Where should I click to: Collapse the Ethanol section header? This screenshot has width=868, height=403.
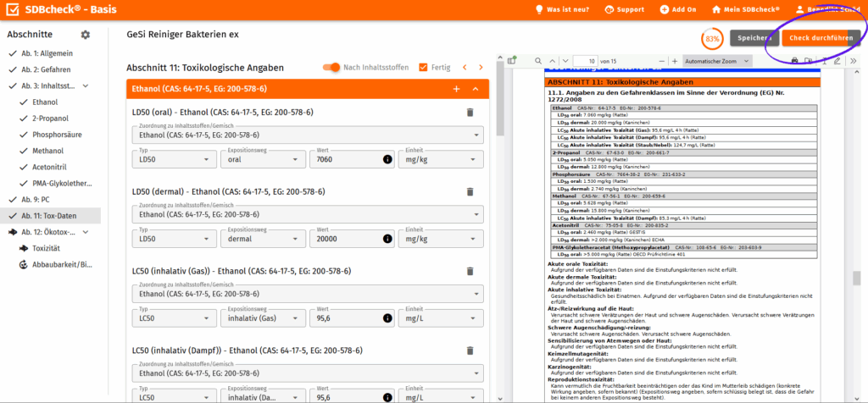(476, 89)
